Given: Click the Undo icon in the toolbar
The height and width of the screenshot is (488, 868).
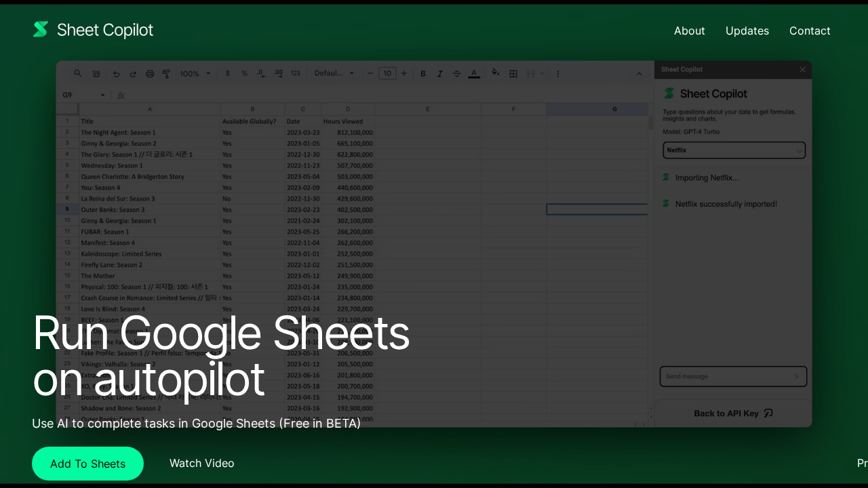Looking at the screenshot, I should [x=115, y=73].
